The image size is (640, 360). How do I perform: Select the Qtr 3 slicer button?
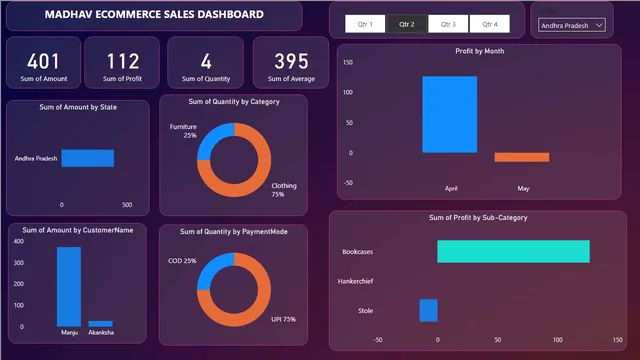pyautogui.click(x=448, y=24)
